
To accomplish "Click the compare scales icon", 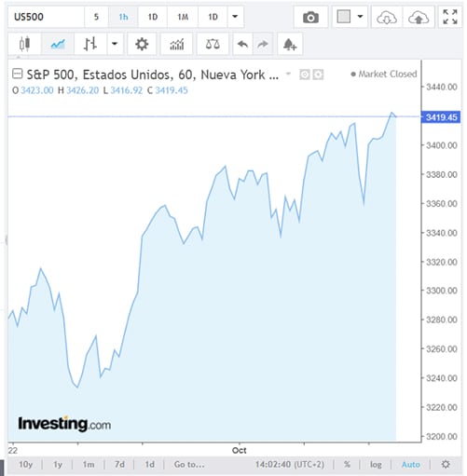I will click(x=213, y=44).
